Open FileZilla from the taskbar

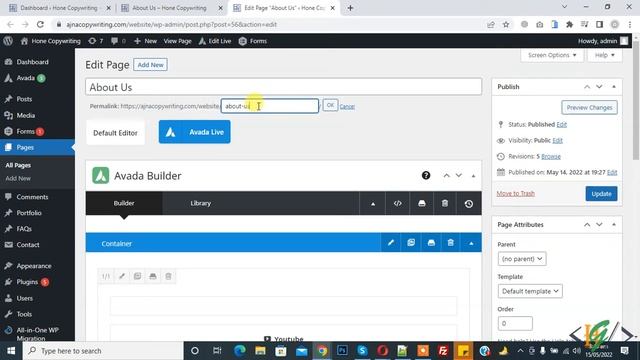443,351
